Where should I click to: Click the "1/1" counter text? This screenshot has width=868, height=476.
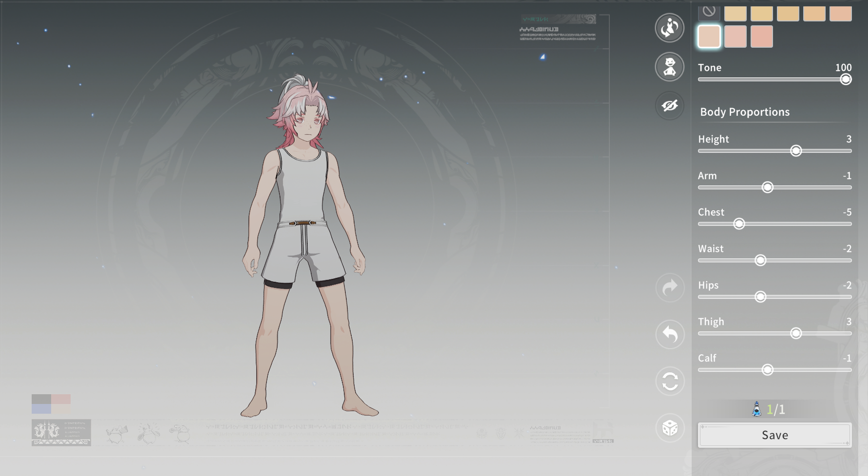(x=775, y=410)
